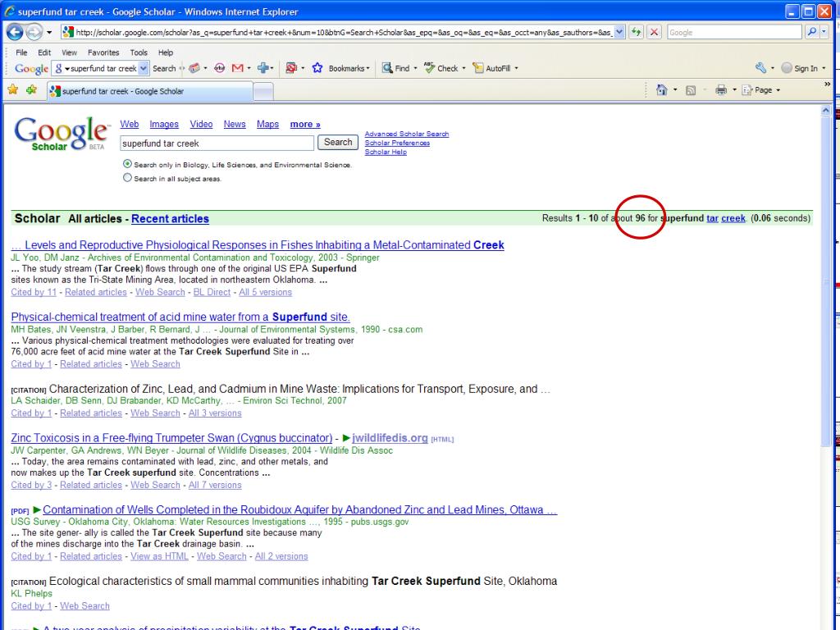The image size is (840, 630).
Task: Go back with the browser Back arrow
Action: pyautogui.click(x=15, y=32)
